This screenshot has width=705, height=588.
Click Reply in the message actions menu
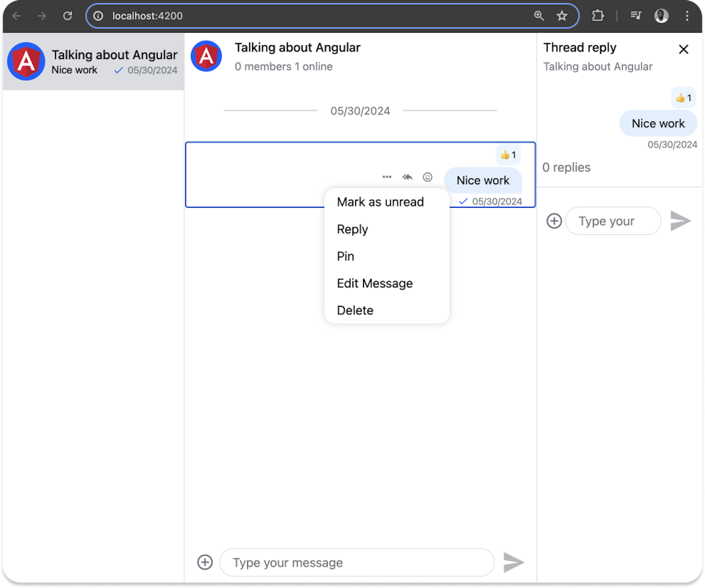coord(352,229)
